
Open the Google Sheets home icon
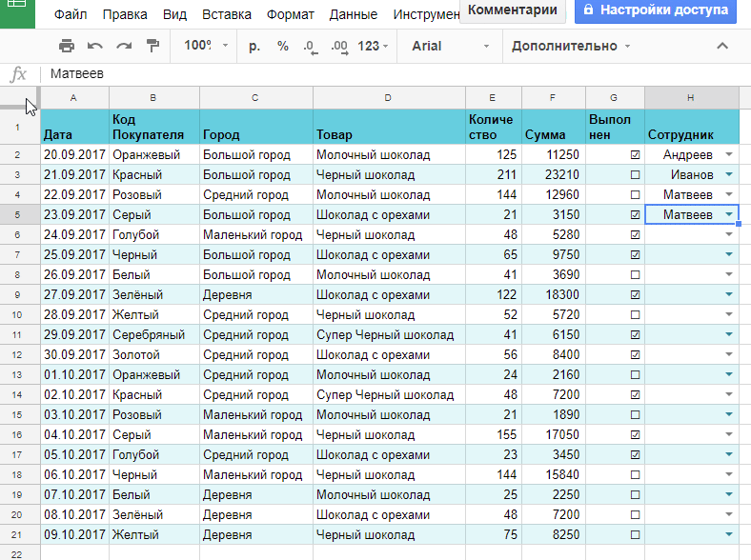pyautogui.click(x=17, y=12)
